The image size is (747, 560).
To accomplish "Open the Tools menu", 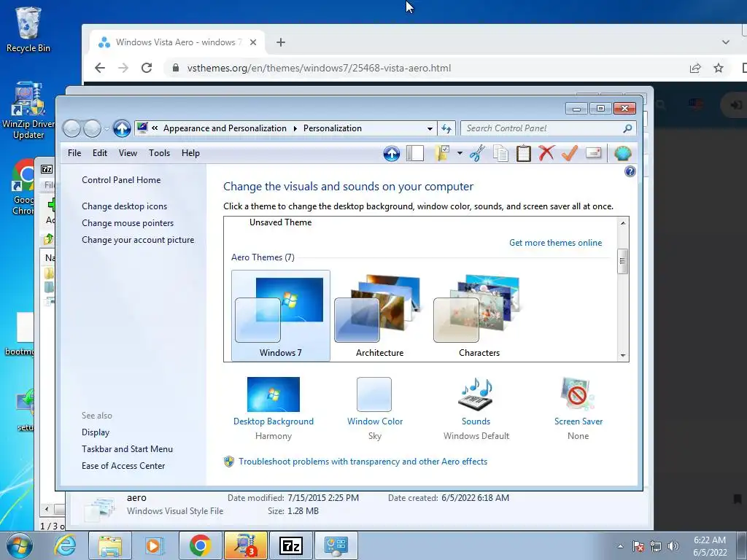I will coord(159,153).
